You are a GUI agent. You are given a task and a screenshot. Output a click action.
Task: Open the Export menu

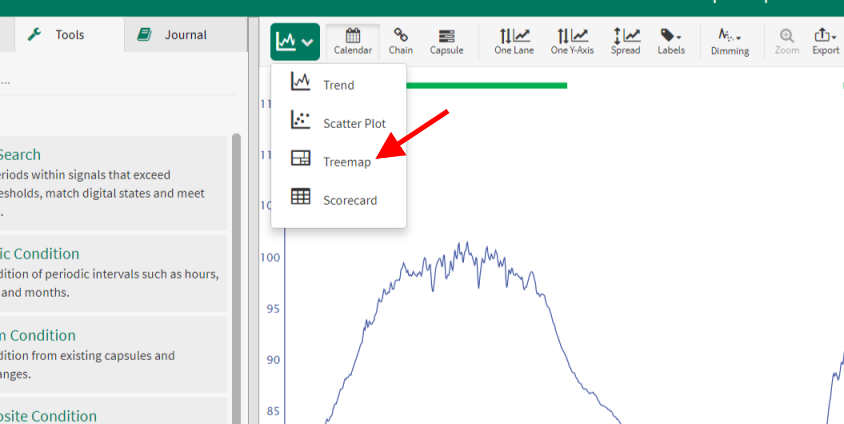click(x=825, y=41)
